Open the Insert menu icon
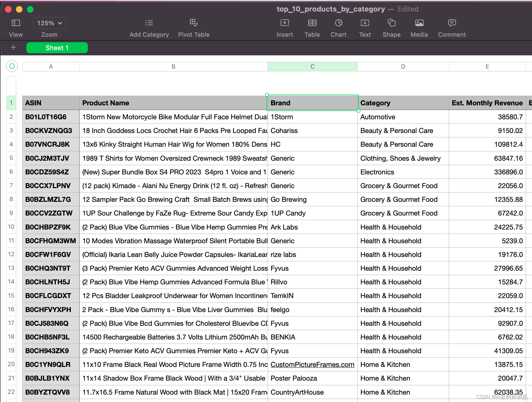The image size is (532, 402). 285,23
